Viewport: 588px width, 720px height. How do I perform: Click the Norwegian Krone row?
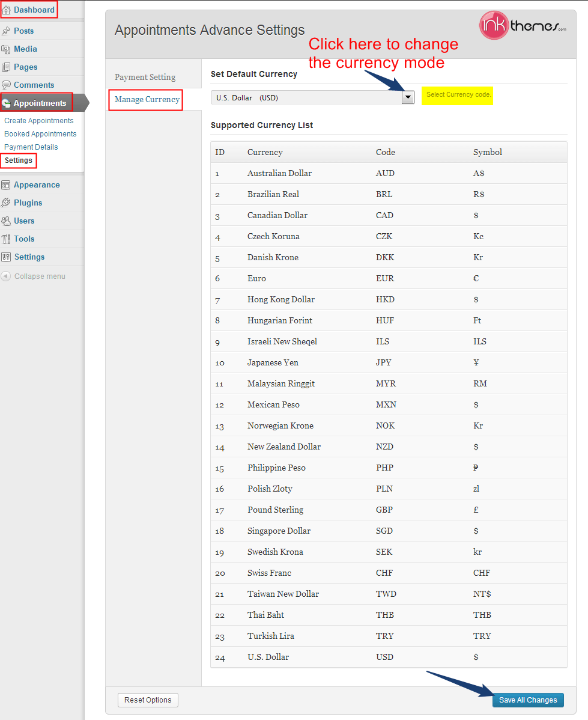point(389,426)
